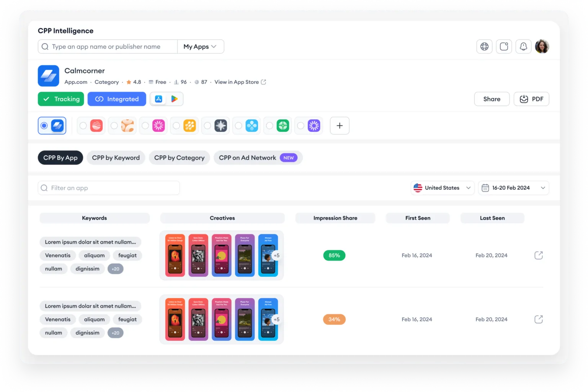Click the Calmcorner app title text
This screenshot has height=392, width=588.
pos(85,71)
